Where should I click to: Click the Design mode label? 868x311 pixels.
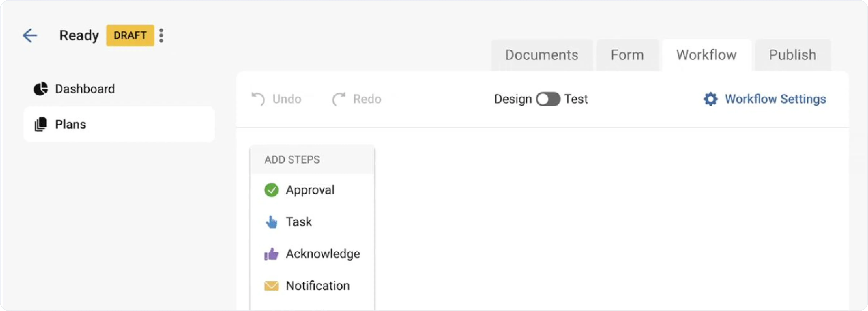pos(513,99)
